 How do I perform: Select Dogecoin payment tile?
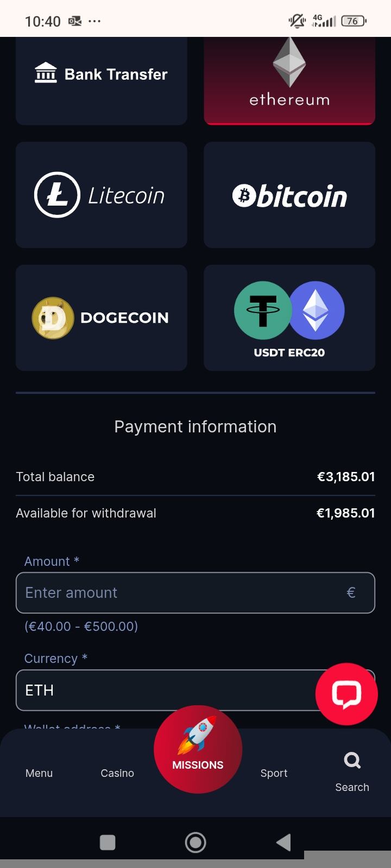[x=102, y=317]
